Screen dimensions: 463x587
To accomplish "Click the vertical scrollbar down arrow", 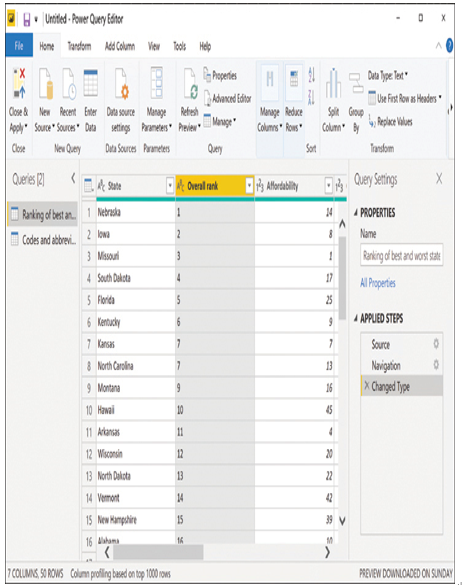I will (x=342, y=520).
